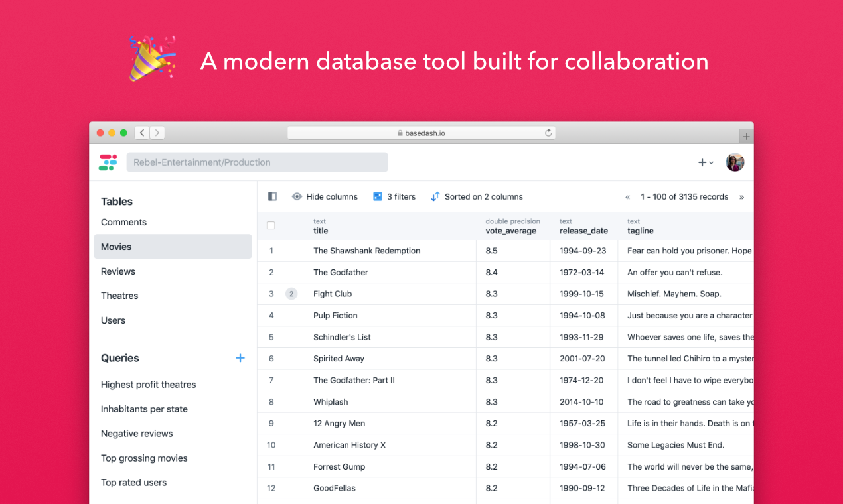Select the row checkbox for Fight Club

(271, 294)
